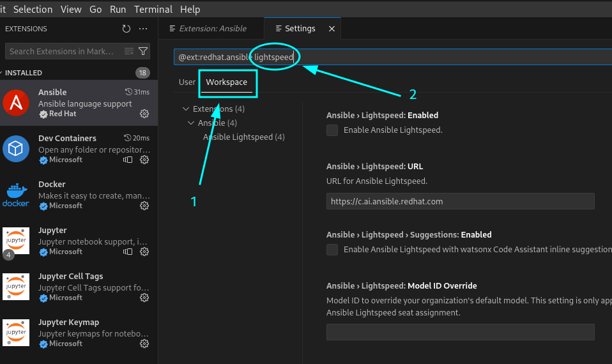Open the Help menu
This screenshot has width=612, height=364.
click(190, 10)
